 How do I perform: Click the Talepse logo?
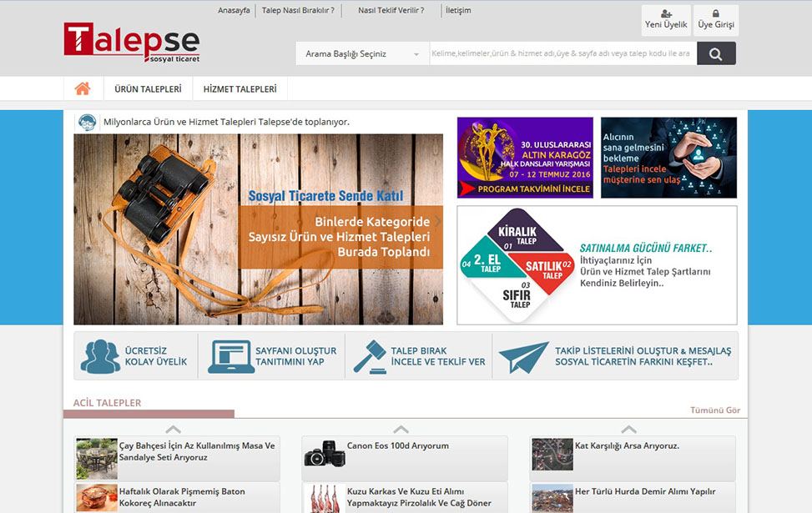[132, 42]
